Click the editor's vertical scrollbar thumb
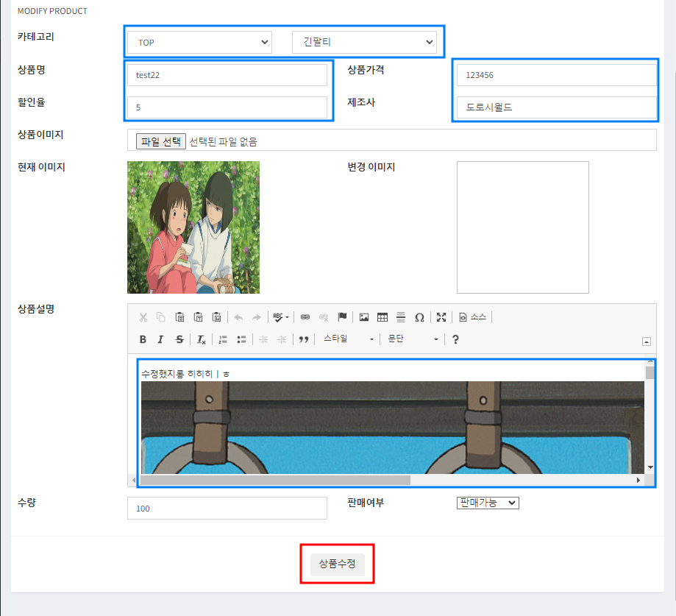Screen dimensions: 676x616 pyautogui.click(x=650, y=372)
